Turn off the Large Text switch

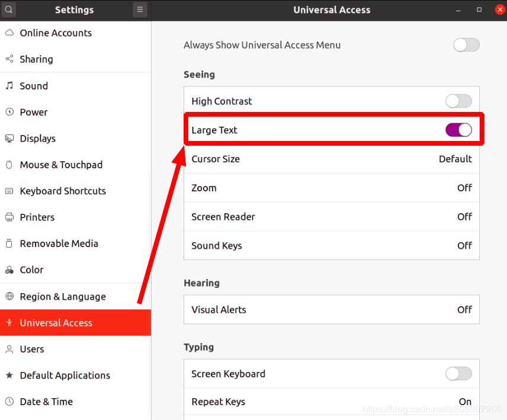458,130
